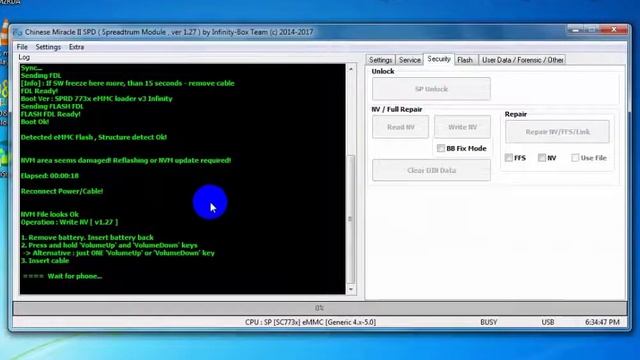Click the Read NV button
Viewport: 640px width, 360px height.
pyautogui.click(x=400, y=127)
